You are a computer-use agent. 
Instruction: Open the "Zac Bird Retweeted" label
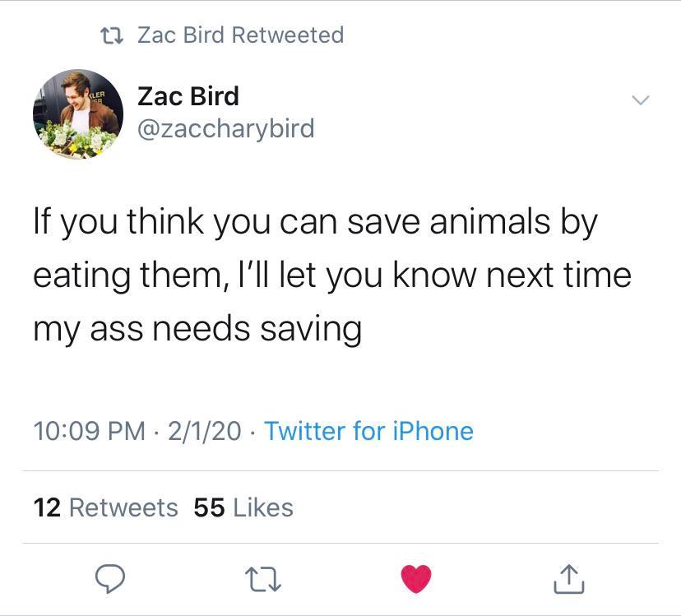click(x=240, y=35)
